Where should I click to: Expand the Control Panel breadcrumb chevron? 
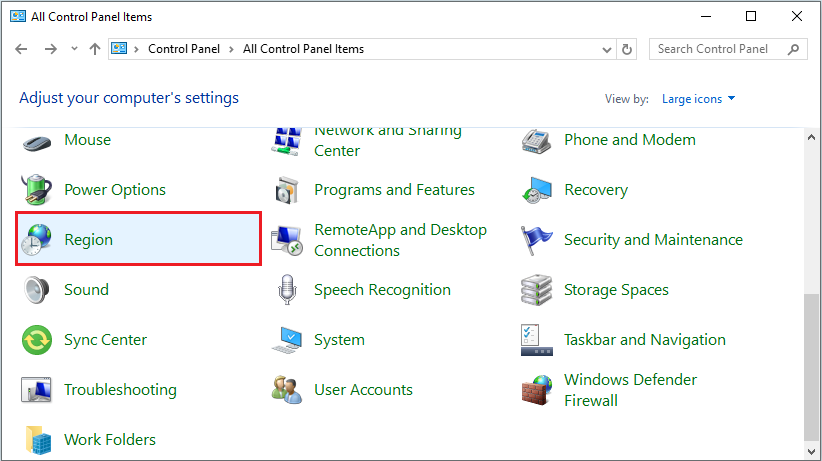coord(231,49)
